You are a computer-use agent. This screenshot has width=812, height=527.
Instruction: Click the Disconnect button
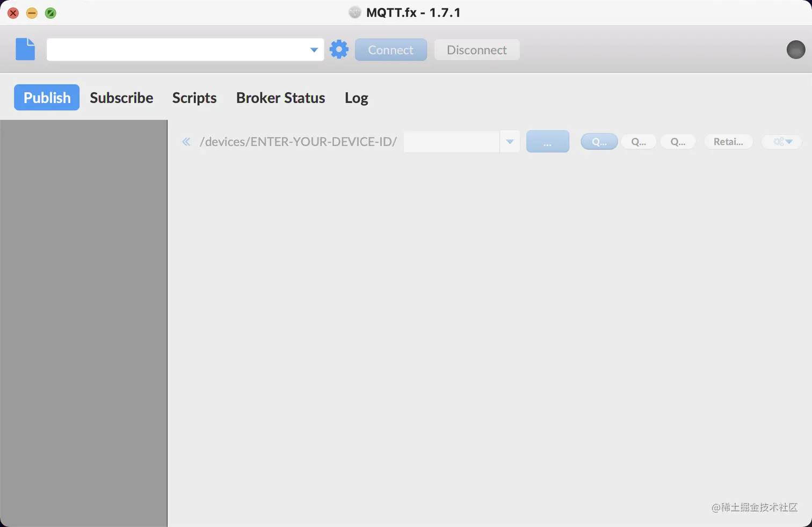[x=477, y=49]
